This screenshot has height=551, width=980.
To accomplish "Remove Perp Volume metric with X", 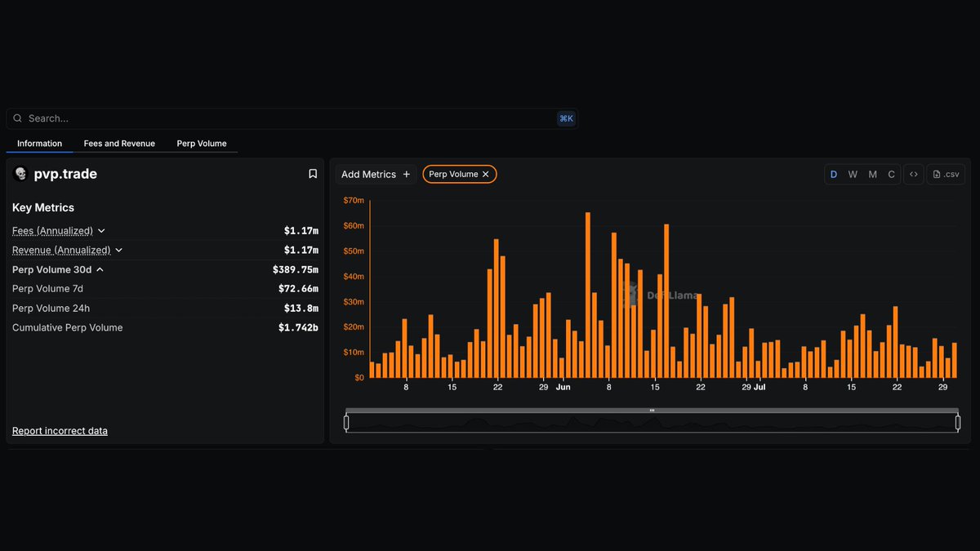I will point(486,174).
